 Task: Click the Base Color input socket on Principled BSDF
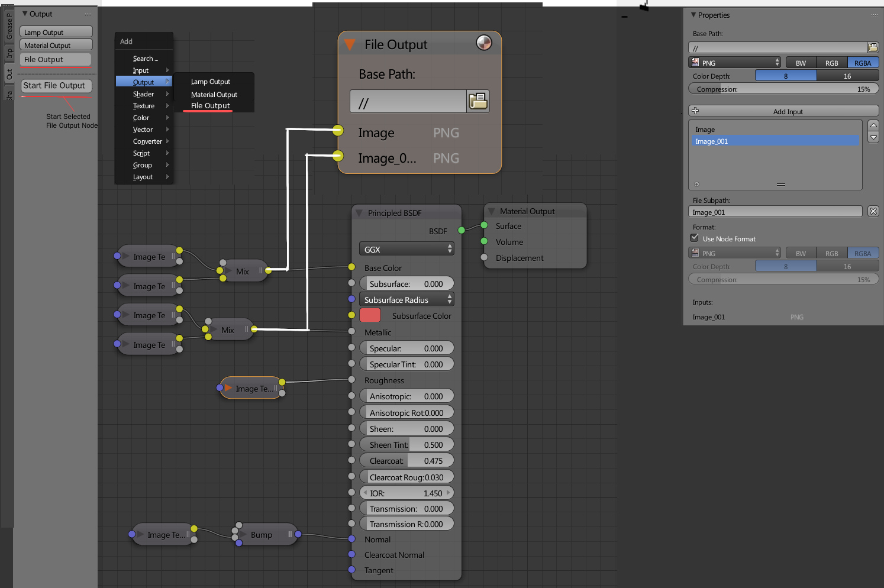point(351,267)
